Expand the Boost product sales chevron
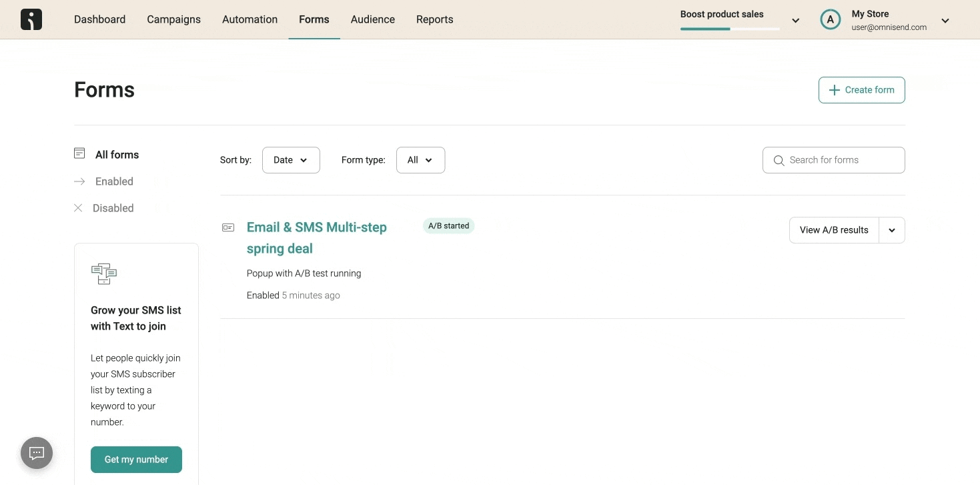Screen dimensions: 980x485 pyautogui.click(x=795, y=21)
